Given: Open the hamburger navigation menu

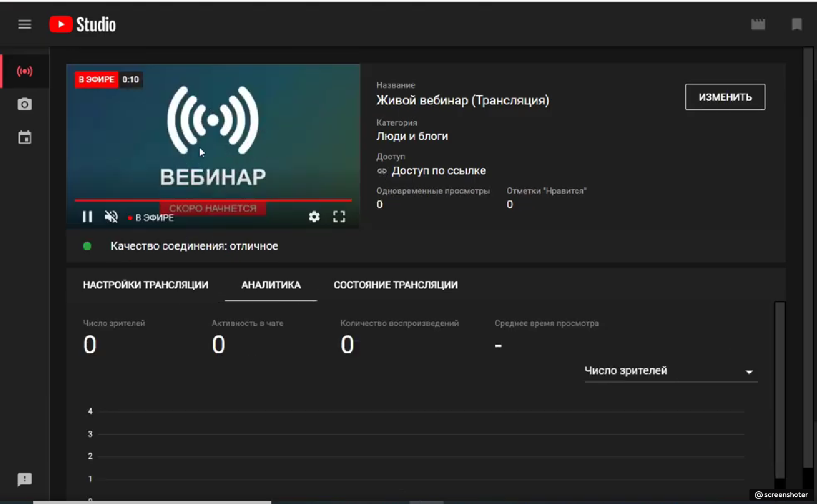Looking at the screenshot, I should 24,24.
